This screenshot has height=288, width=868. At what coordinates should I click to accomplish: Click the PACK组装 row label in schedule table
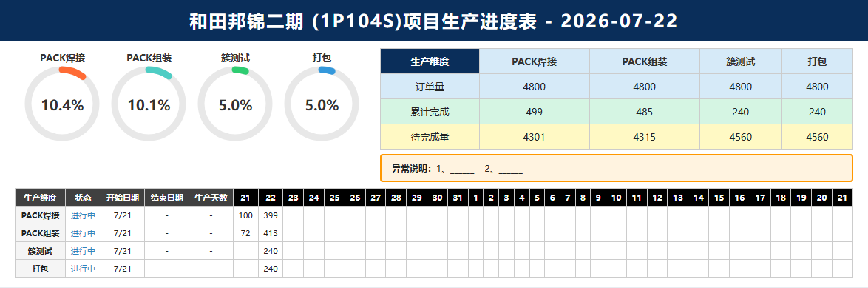pos(41,233)
